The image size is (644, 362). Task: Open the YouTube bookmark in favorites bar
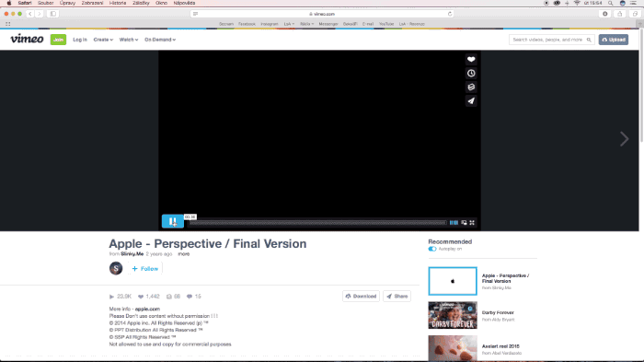(386, 24)
